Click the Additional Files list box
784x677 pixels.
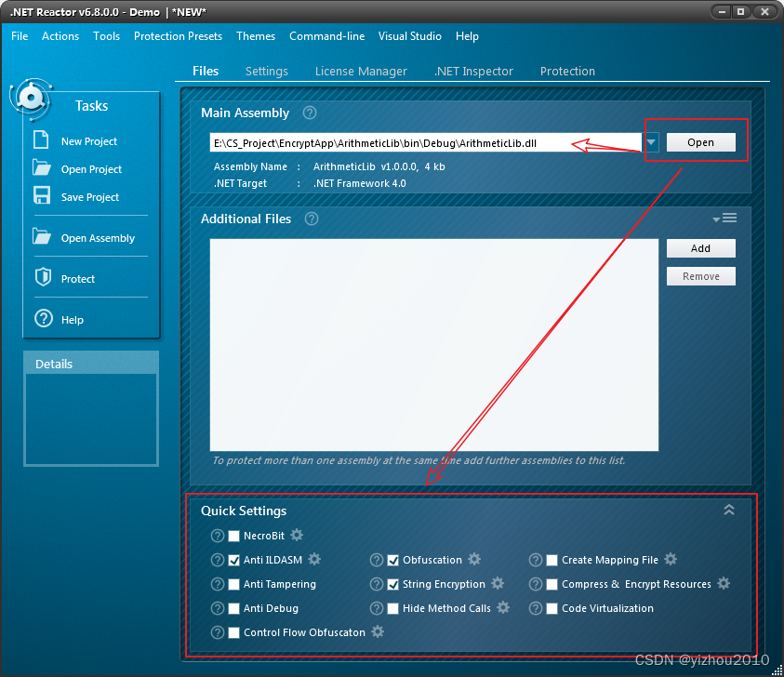[434, 345]
